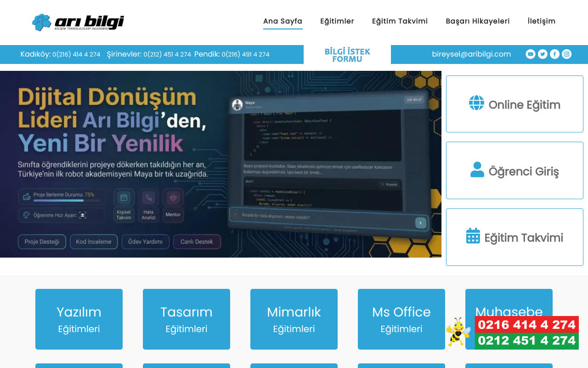This screenshot has height=368, width=588.
Task: Go to Ana Sayfa menu item
Action: pyautogui.click(x=283, y=21)
